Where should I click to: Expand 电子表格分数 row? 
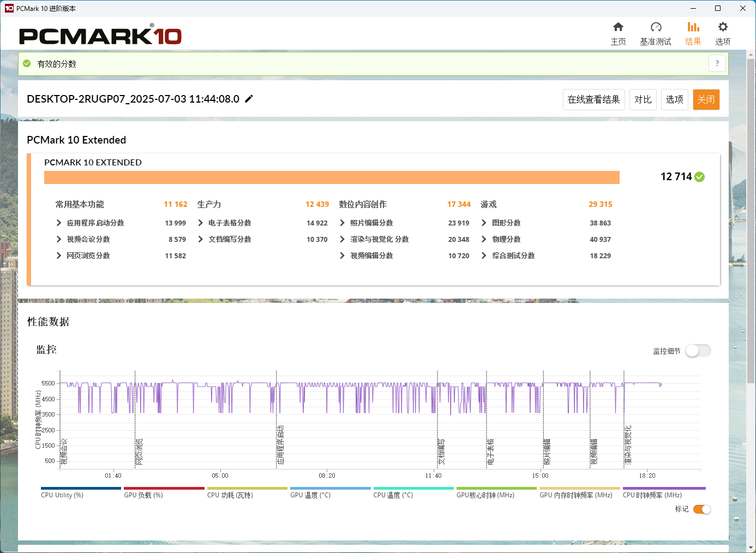point(201,223)
